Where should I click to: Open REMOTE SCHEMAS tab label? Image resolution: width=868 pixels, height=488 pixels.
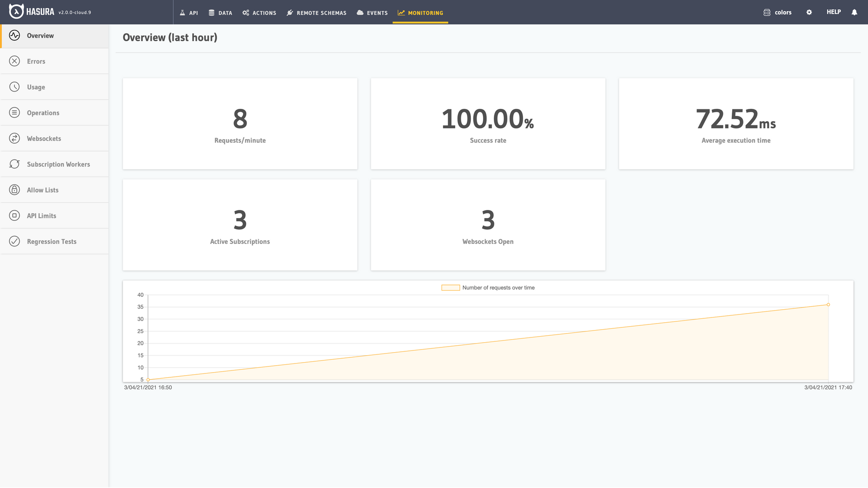(x=322, y=13)
